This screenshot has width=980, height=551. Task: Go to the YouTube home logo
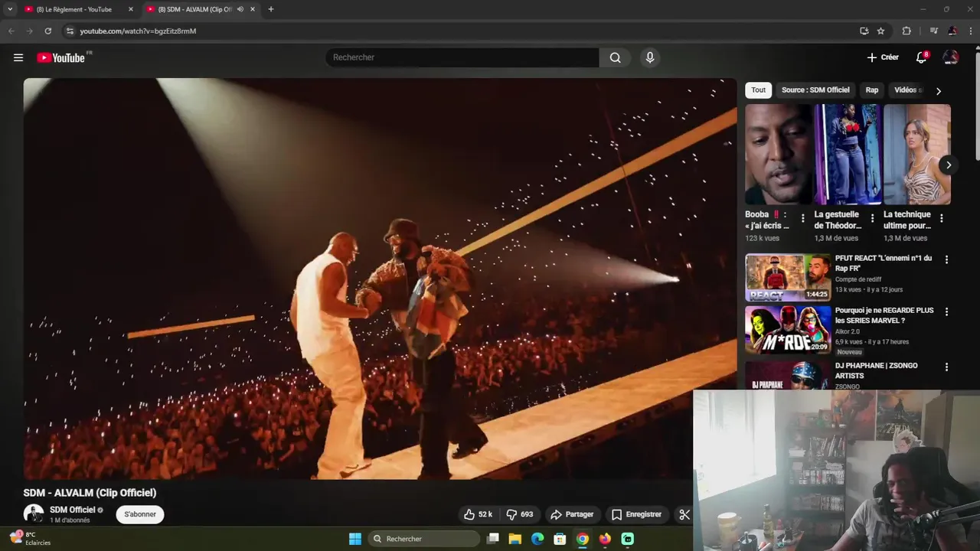coord(61,57)
